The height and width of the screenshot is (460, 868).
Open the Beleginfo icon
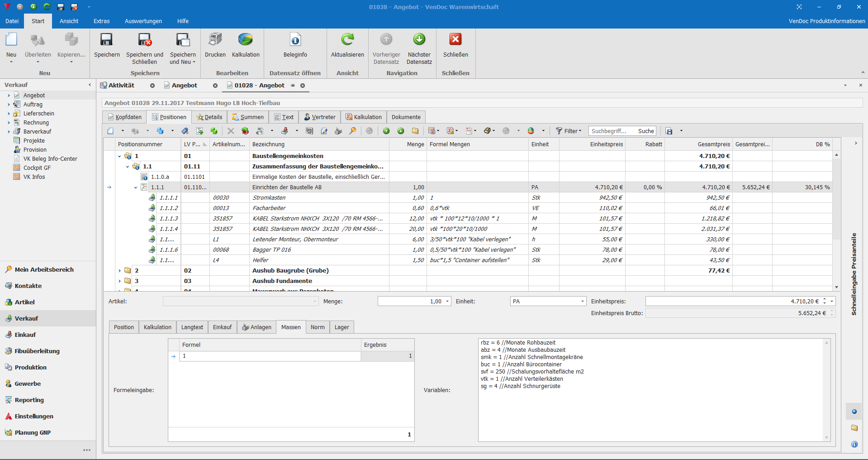[x=295, y=40]
